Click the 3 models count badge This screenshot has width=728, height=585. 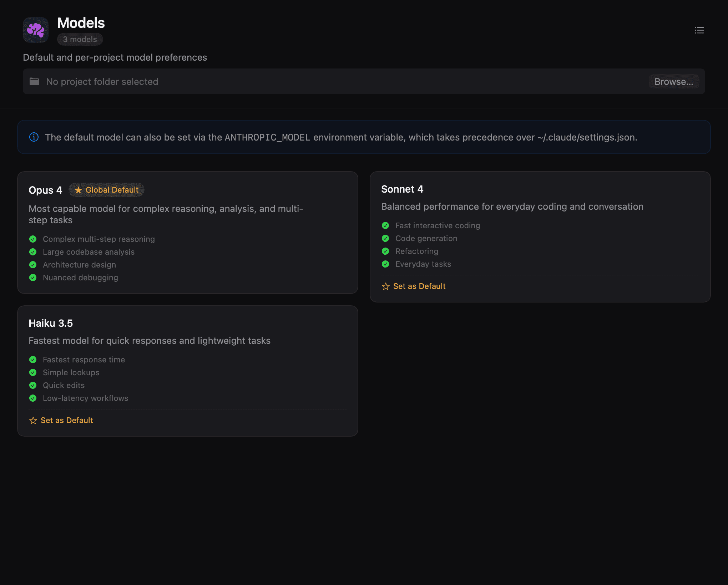pos(80,39)
